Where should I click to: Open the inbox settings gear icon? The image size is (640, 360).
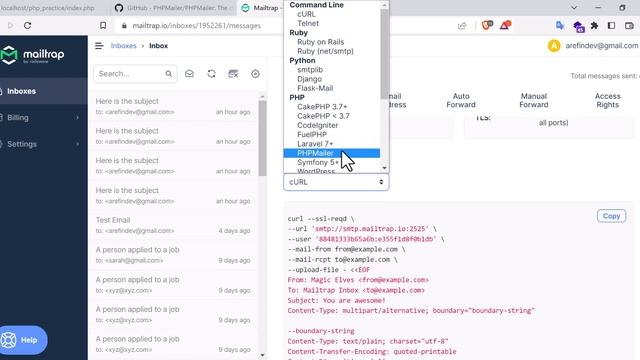(x=255, y=74)
